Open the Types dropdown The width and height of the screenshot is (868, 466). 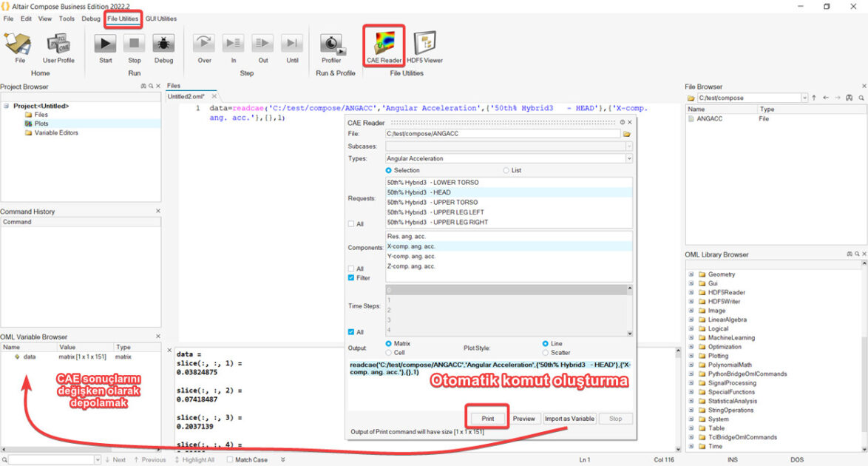tap(629, 158)
